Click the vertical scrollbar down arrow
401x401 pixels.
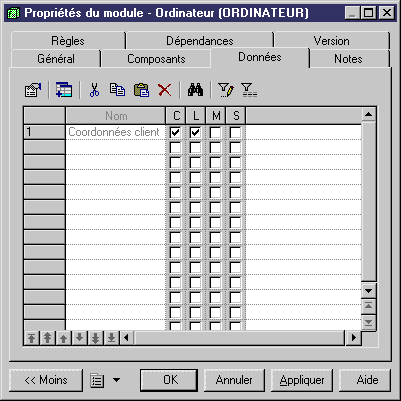coord(368,291)
